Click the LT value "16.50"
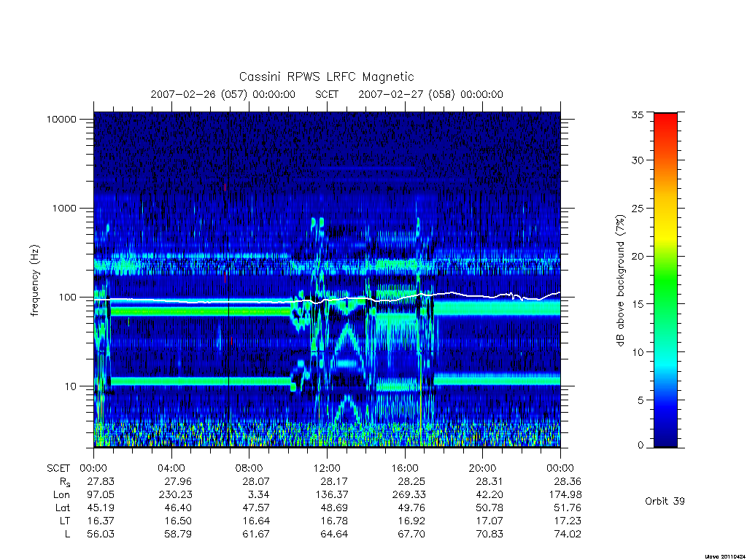 (178, 521)
